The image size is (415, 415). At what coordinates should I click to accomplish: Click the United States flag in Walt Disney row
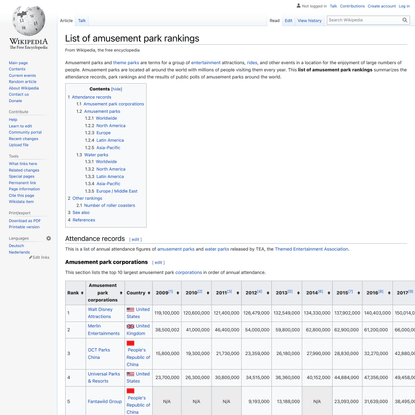pos(130,310)
